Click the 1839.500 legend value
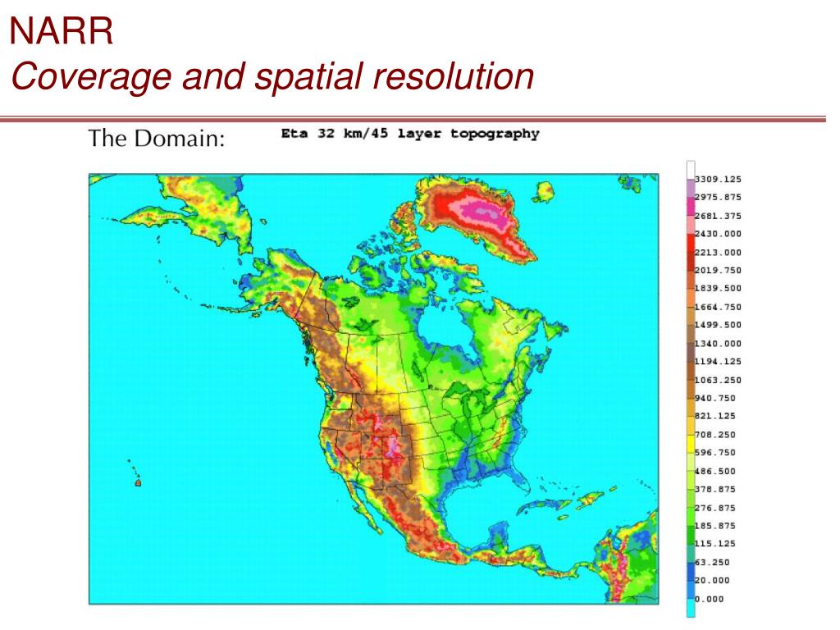This screenshot has width=840, height=630. pyautogui.click(x=718, y=288)
